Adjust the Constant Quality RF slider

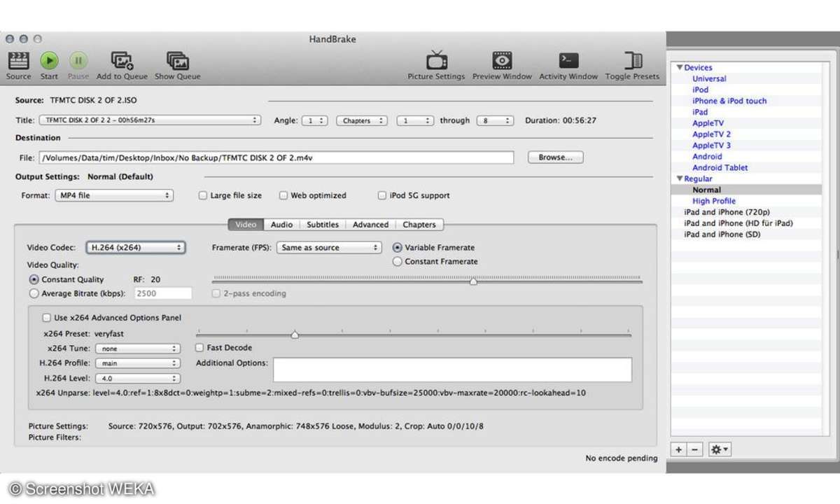473,281
